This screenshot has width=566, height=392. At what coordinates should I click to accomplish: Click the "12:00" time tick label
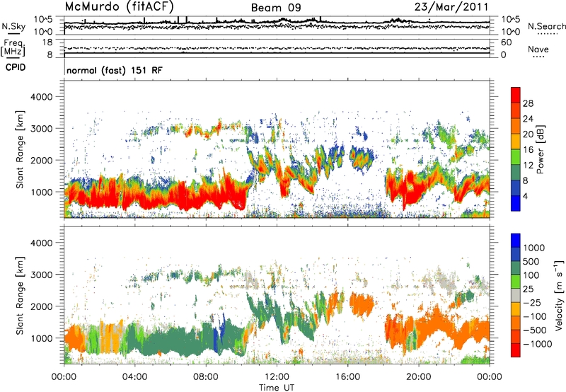pos(277,377)
